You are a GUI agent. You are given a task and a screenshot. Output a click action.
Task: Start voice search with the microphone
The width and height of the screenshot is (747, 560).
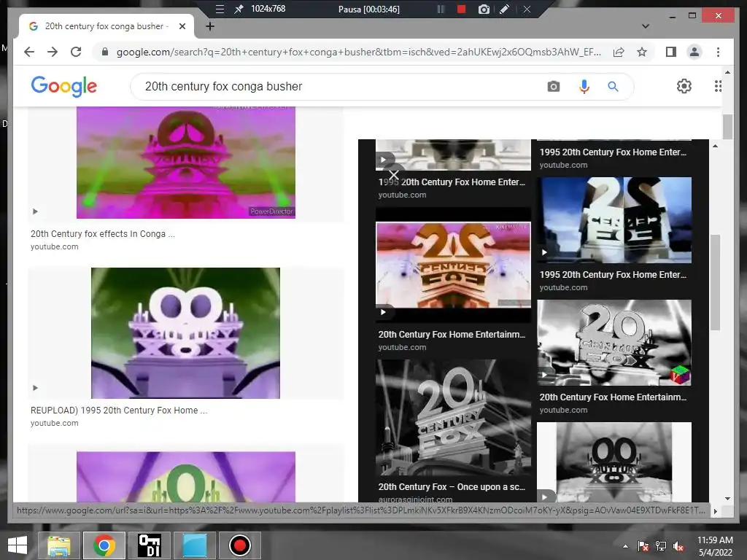(584, 86)
